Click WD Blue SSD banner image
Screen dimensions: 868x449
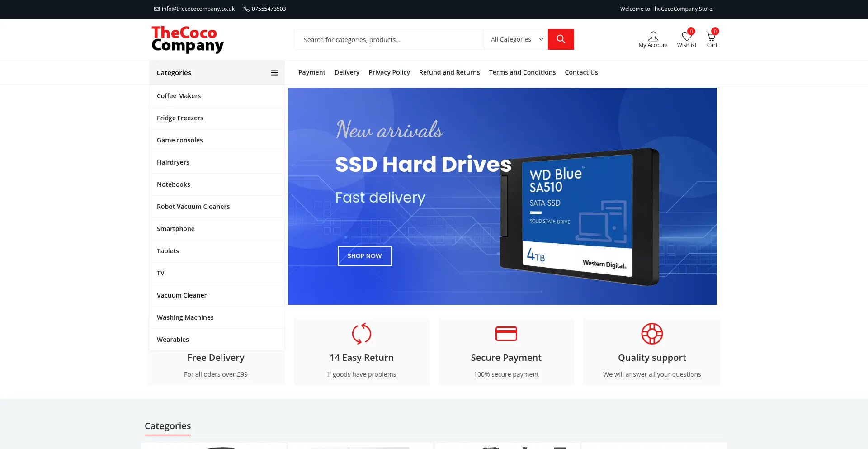[x=580, y=217]
